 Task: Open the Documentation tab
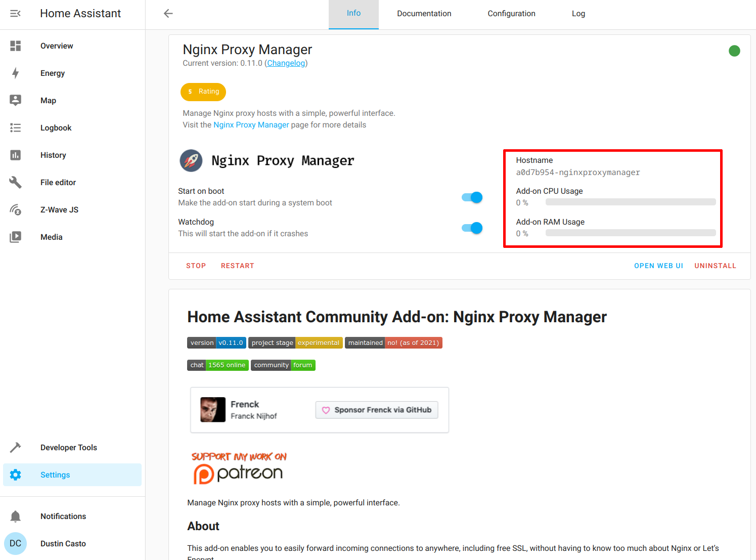click(424, 14)
